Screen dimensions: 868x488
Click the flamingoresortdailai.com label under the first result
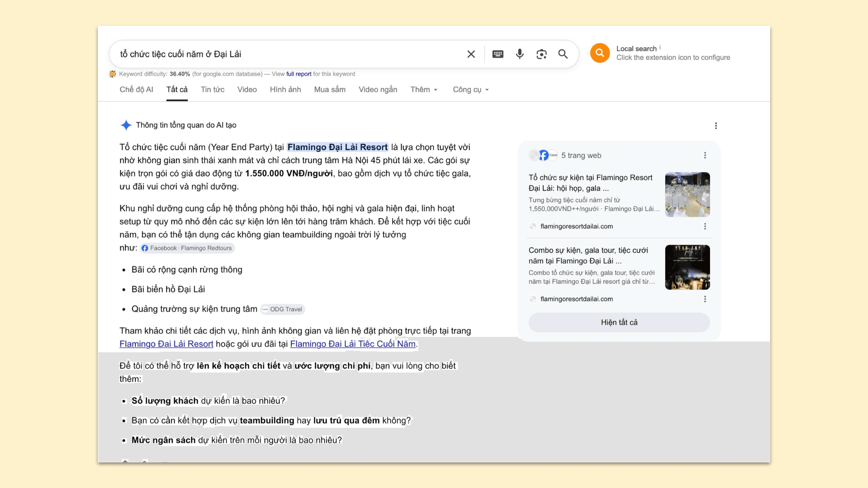pos(577,226)
